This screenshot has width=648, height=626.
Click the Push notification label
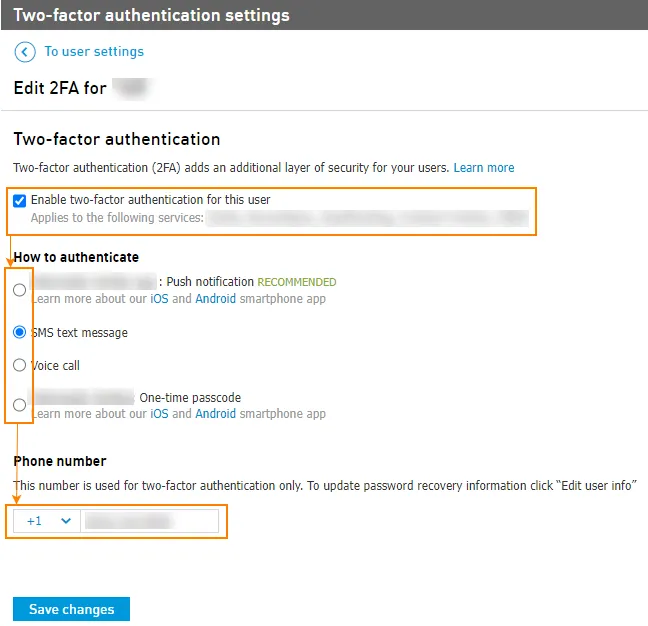210,282
